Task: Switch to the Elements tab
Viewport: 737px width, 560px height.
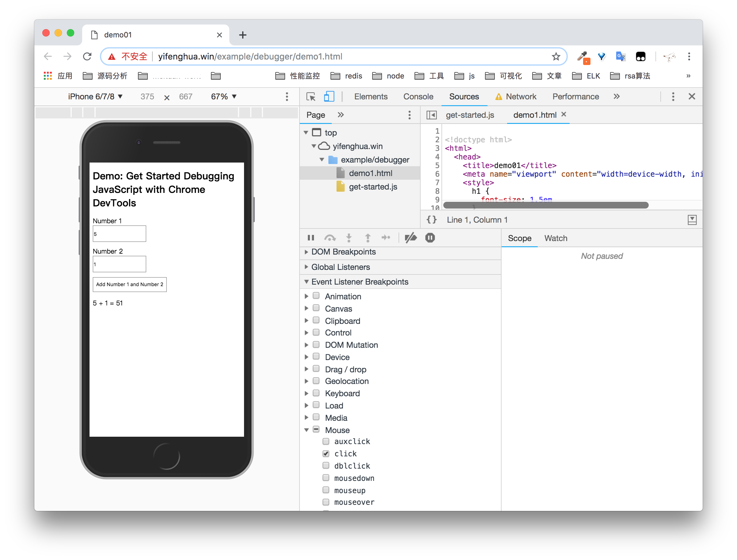Action: coord(371,97)
